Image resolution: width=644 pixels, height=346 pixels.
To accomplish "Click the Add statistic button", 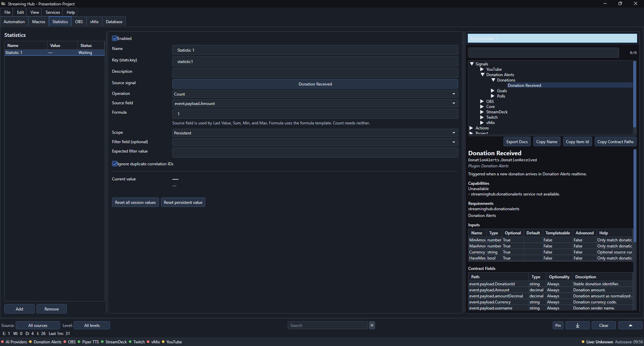I will coord(19,309).
